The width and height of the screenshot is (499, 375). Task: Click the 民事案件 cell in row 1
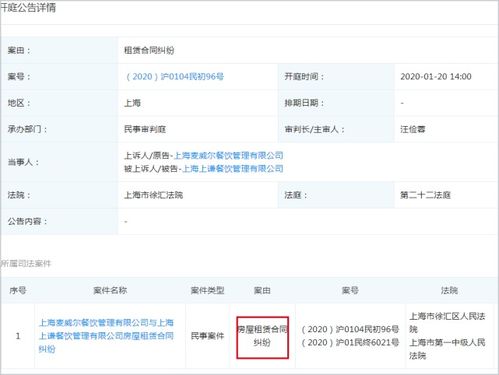(x=207, y=336)
